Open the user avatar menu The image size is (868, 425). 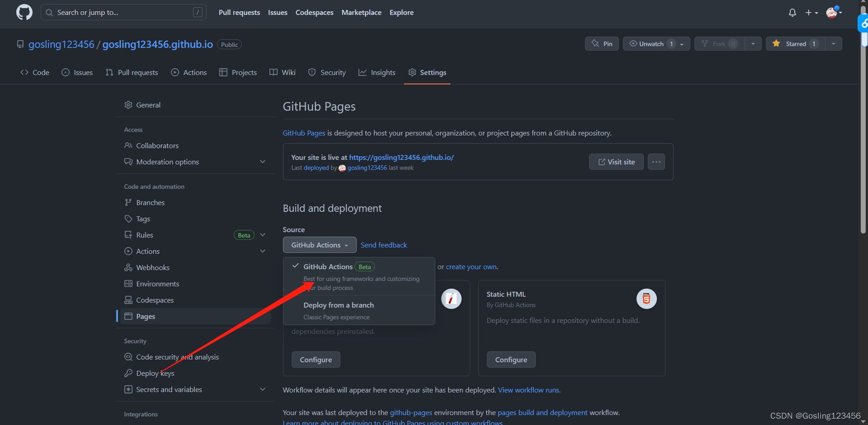coord(834,12)
